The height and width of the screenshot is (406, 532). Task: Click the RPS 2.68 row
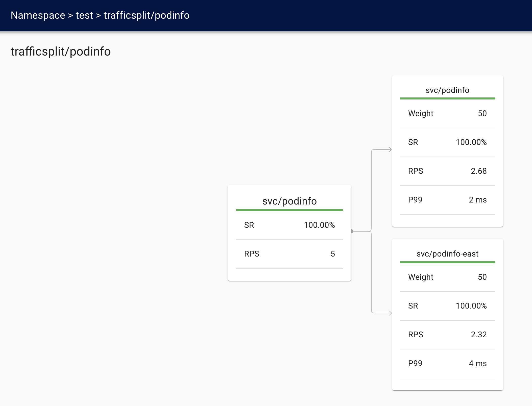[x=447, y=171]
